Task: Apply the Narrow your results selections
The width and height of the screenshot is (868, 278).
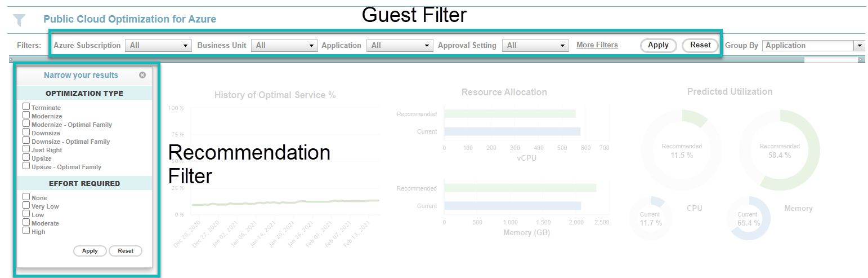Action: click(x=90, y=251)
